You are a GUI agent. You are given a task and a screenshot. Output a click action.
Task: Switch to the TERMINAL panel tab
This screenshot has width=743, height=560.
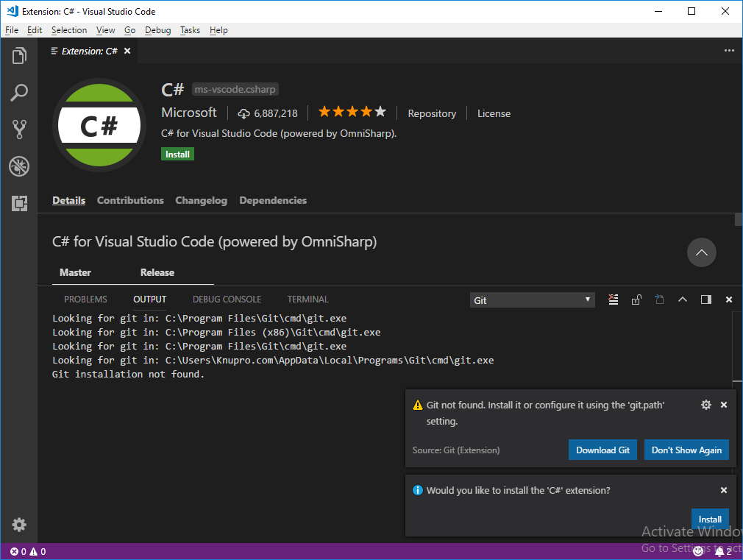(307, 300)
